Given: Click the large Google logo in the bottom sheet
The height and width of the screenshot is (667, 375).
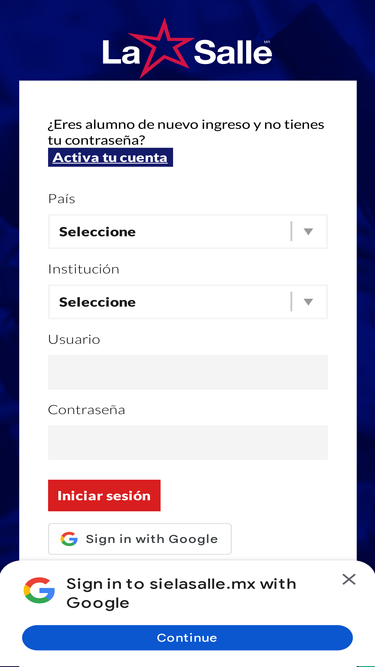Looking at the screenshot, I should [39, 590].
